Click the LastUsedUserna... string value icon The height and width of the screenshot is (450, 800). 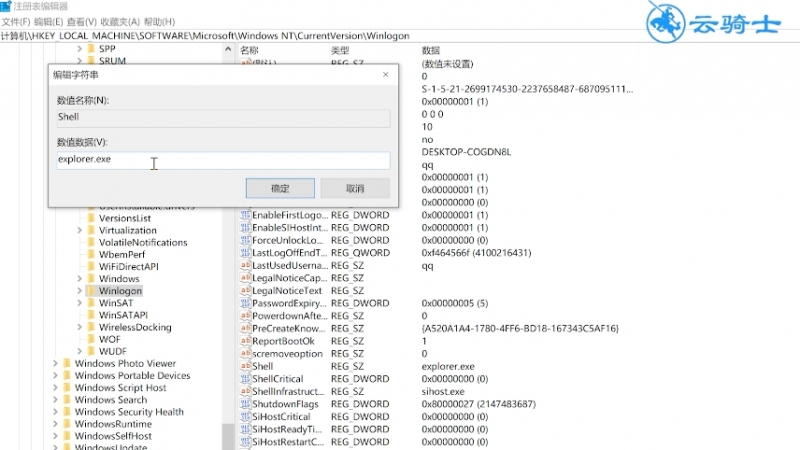coord(245,265)
